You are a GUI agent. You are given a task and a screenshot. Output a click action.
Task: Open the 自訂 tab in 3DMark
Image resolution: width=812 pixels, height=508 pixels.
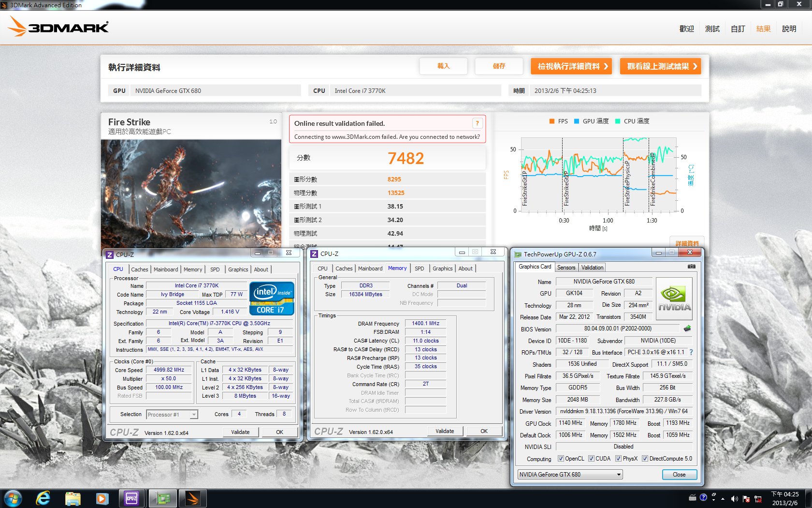click(738, 29)
